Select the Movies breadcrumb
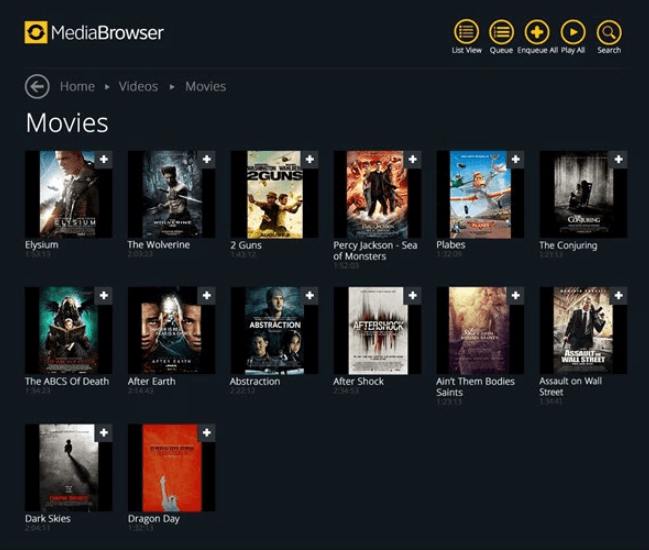This screenshot has height=550, width=649. point(206,86)
